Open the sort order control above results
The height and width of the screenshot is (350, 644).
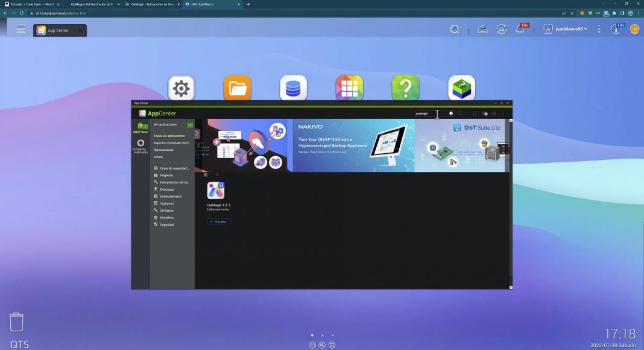tap(216, 175)
